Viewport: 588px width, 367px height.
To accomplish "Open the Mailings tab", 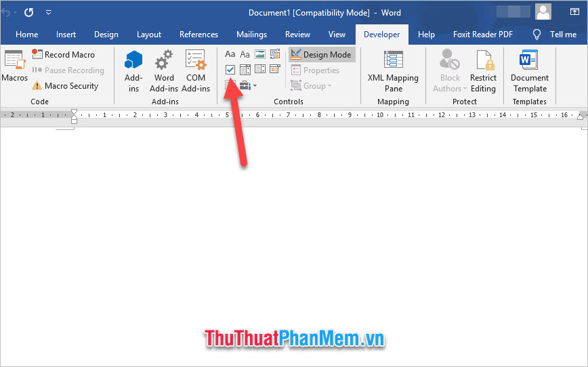I will (251, 35).
